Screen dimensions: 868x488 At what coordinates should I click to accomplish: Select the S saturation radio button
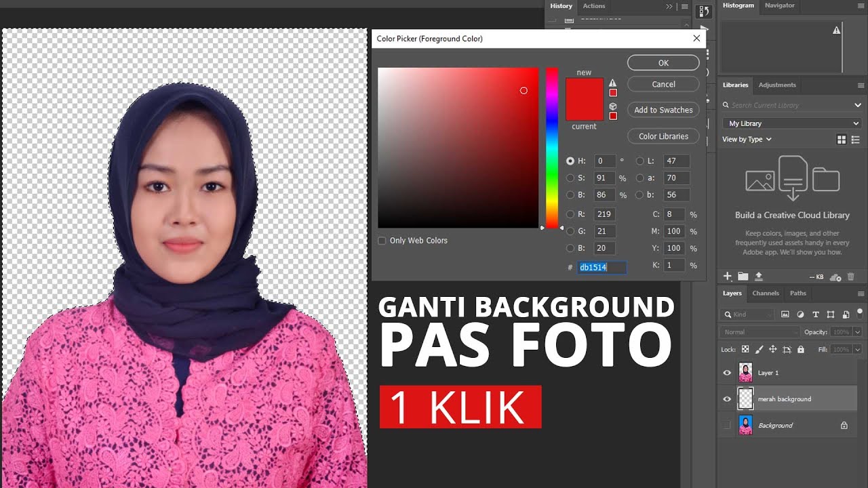click(570, 178)
